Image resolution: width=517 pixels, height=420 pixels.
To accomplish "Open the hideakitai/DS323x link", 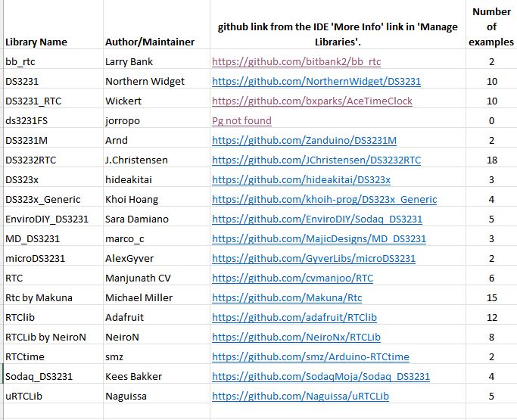I will click(x=301, y=179).
